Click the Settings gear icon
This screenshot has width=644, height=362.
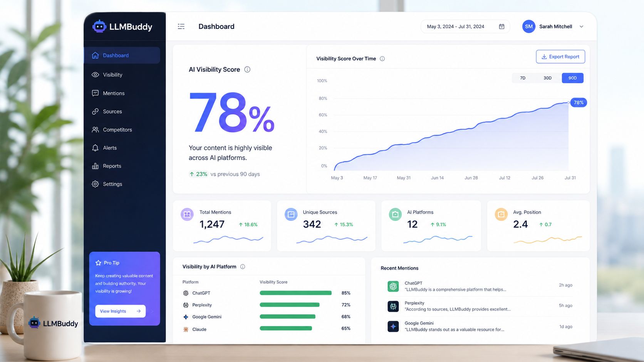pos(95,184)
